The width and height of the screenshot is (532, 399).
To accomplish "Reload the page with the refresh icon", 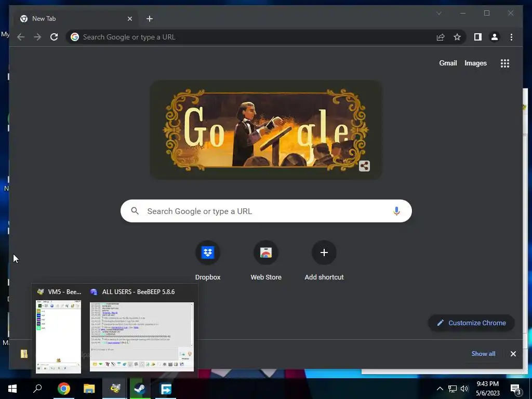I will (x=54, y=37).
